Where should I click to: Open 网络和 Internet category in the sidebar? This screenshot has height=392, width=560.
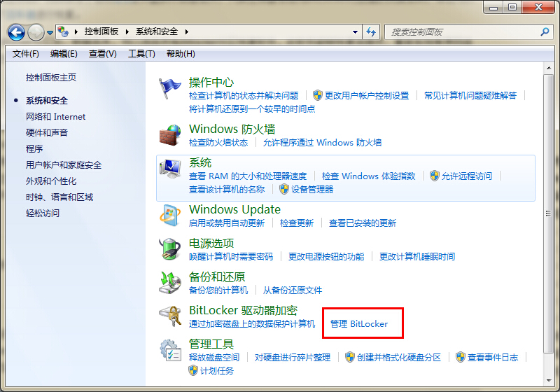pyautogui.click(x=56, y=117)
